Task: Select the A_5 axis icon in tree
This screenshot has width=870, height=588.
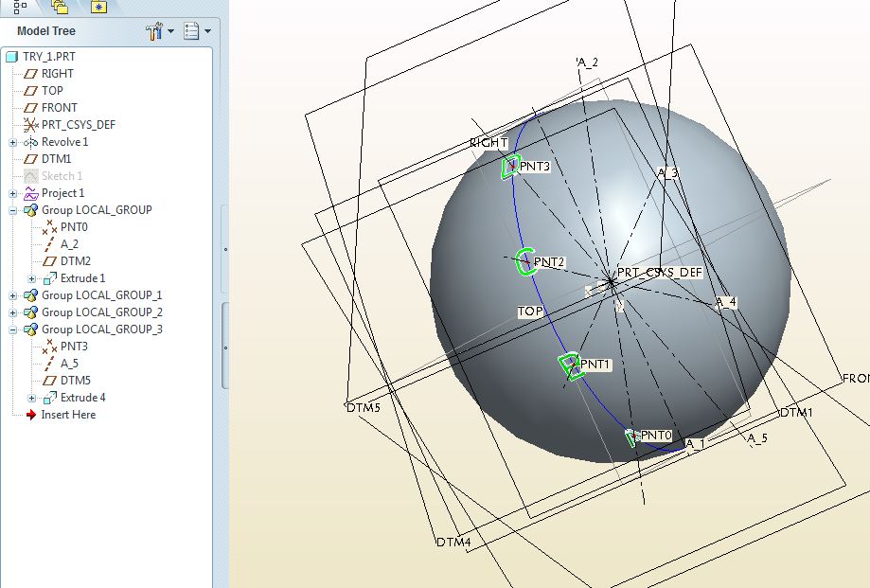Action: 49,364
